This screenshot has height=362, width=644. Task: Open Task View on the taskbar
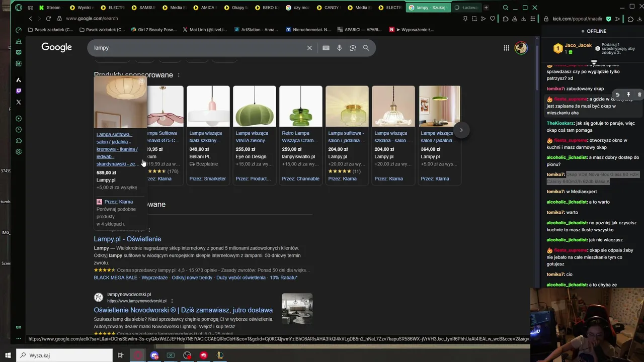tap(121, 355)
